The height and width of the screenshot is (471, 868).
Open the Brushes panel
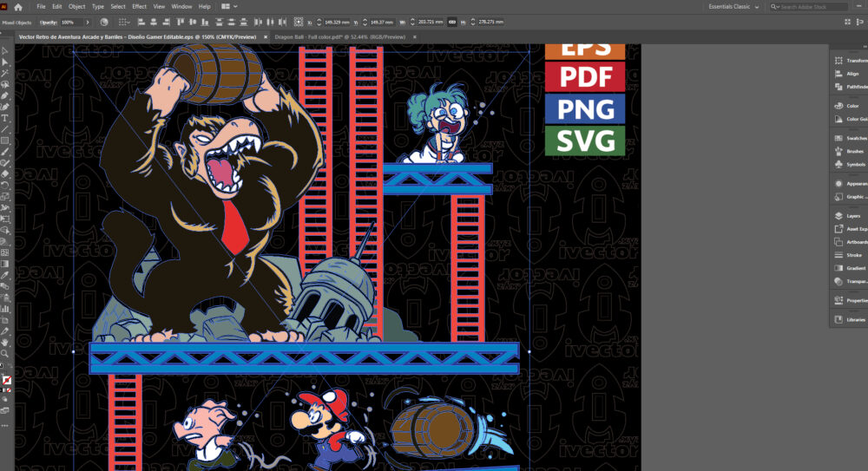pyautogui.click(x=851, y=151)
